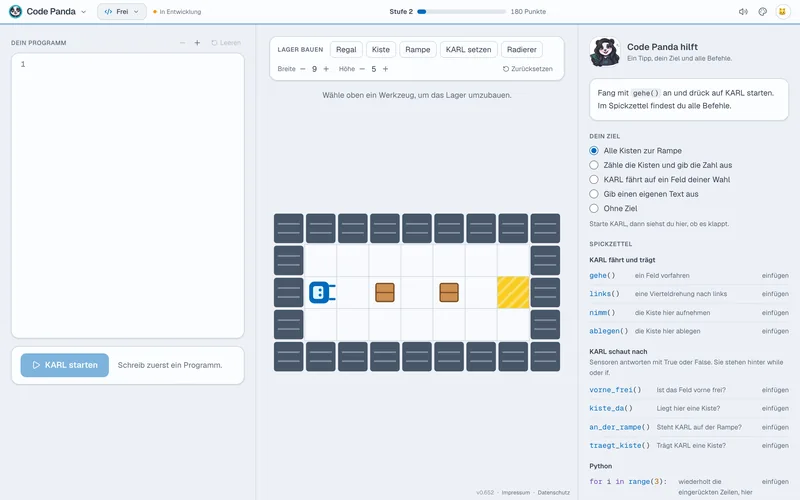Decrease editor font size with minus icon
This screenshot has height=500, width=800.
click(x=182, y=43)
